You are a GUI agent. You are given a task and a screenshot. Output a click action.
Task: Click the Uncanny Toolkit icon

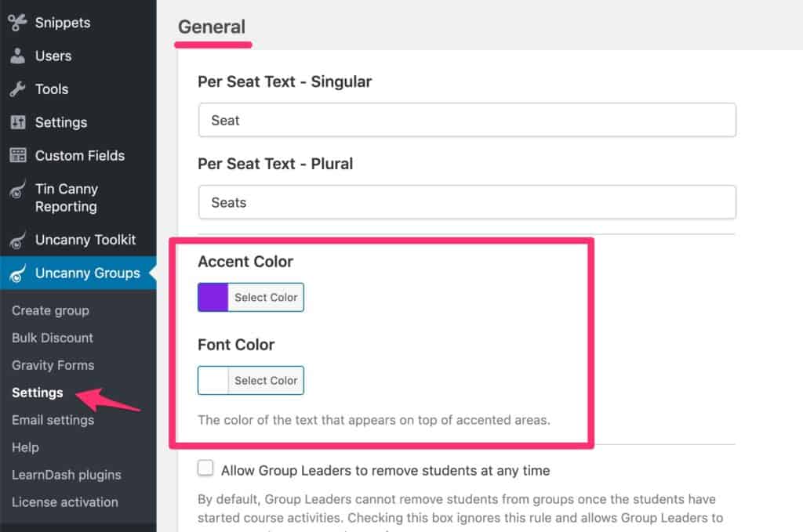click(17, 240)
